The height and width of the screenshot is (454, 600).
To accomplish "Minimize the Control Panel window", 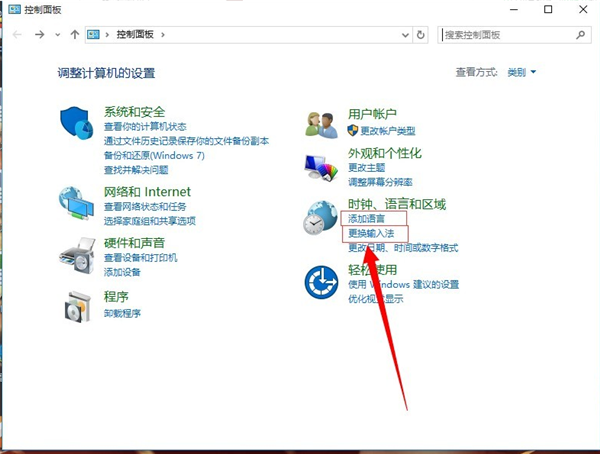I will point(514,9).
